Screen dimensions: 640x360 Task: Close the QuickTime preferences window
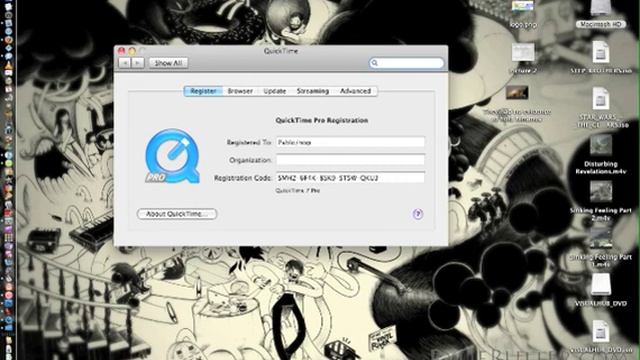[x=121, y=51]
